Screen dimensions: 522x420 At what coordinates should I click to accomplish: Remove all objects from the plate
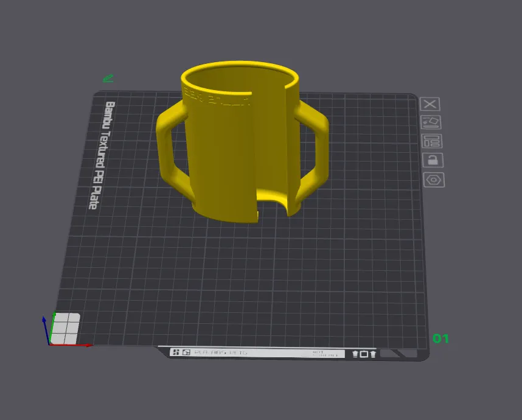tap(430, 104)
